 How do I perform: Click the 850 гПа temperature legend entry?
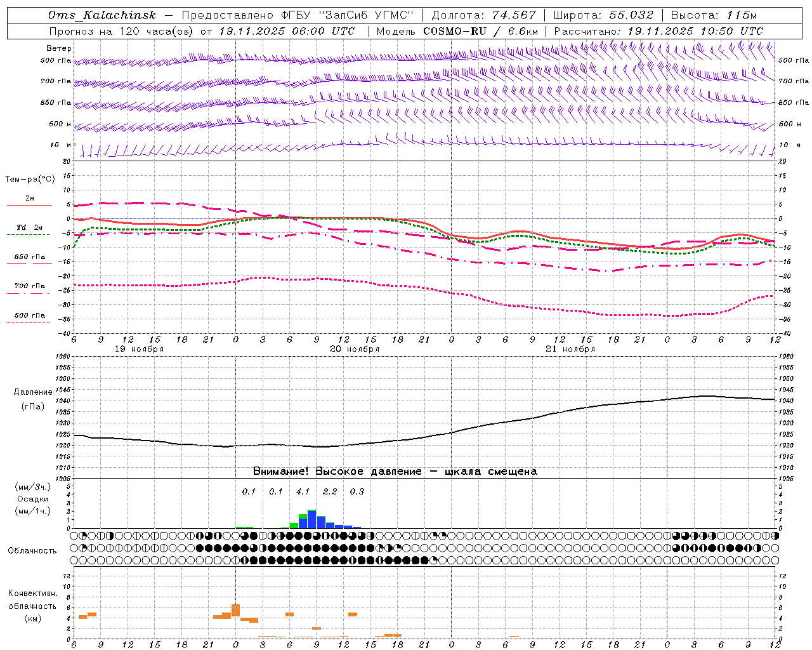tap(29, 258)
